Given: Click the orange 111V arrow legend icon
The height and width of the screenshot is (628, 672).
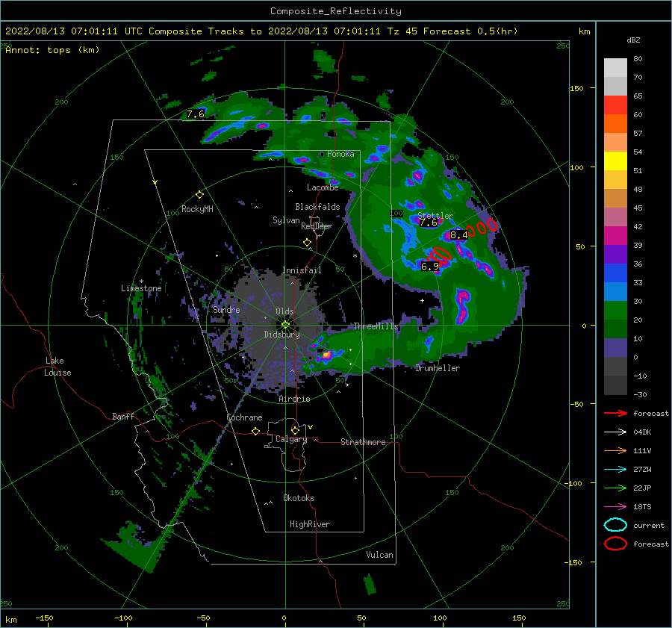Looking at the screenshot, I should (x=615, y=450).
